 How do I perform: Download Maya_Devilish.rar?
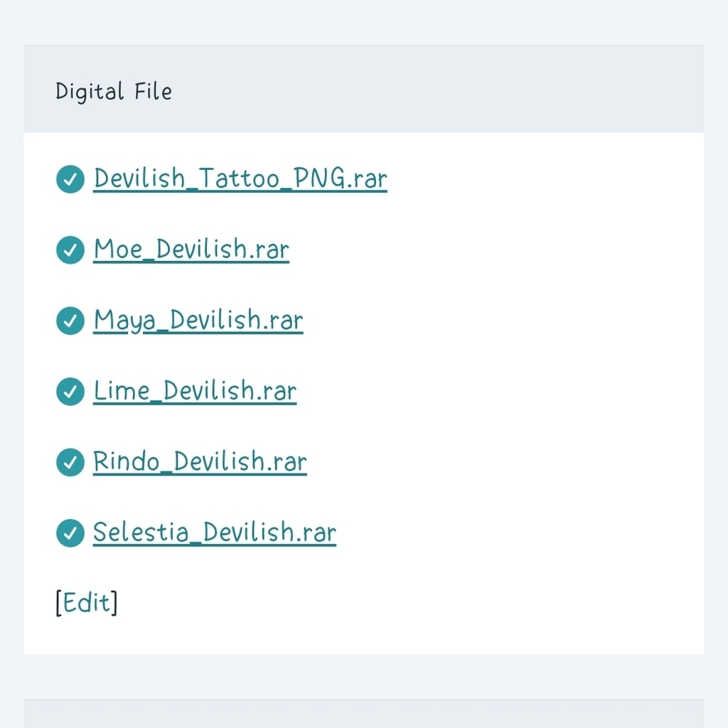(198, 320)
